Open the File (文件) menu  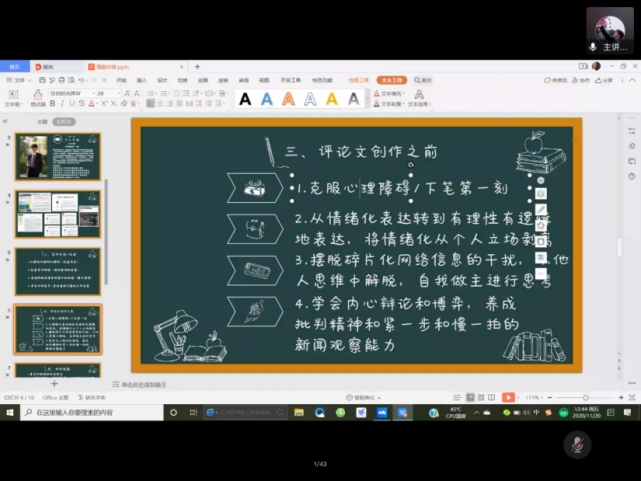[18, 80]
